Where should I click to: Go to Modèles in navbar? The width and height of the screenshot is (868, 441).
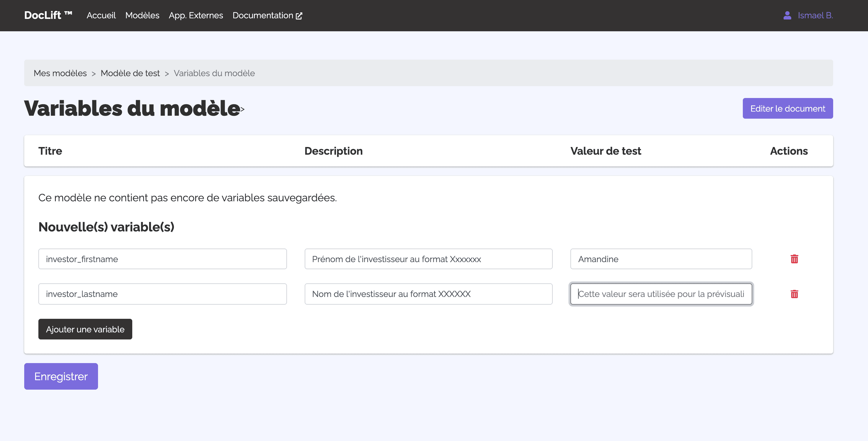142,16
